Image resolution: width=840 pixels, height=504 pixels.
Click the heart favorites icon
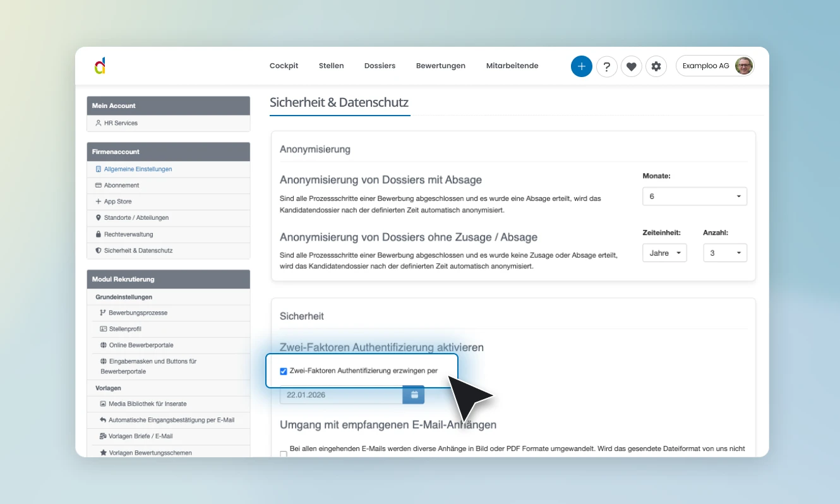click(632, 66)
